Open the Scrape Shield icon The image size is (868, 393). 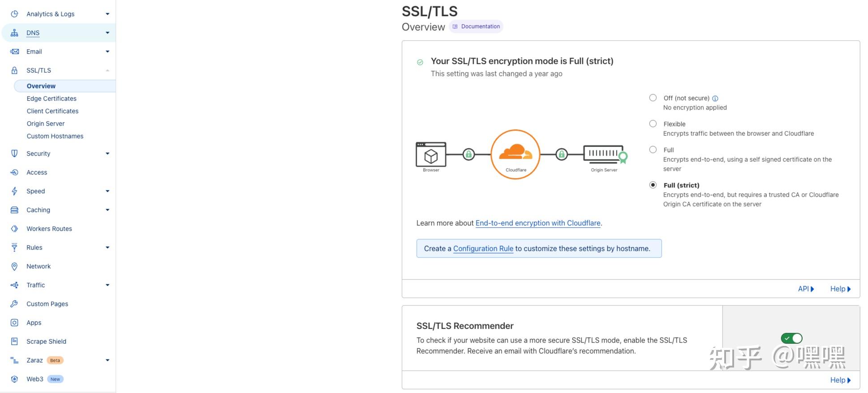[14, 342]
